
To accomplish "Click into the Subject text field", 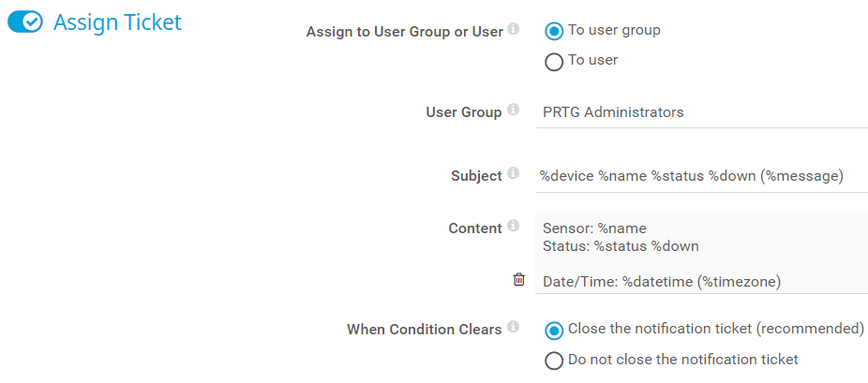I will point(701,175).
